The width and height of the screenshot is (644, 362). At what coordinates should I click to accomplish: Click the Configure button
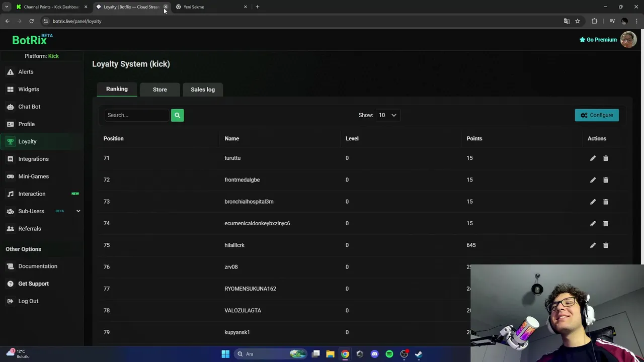pos(597,115)
